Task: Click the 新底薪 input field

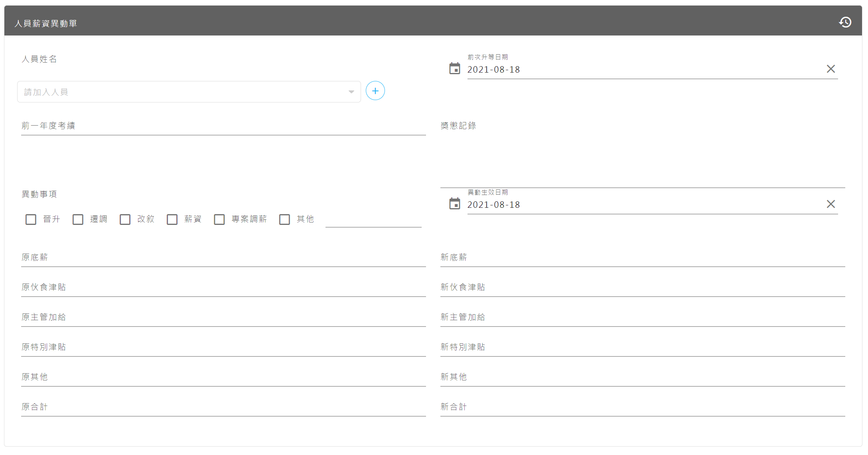Action: pyautogui.click(x=642, y=258)
